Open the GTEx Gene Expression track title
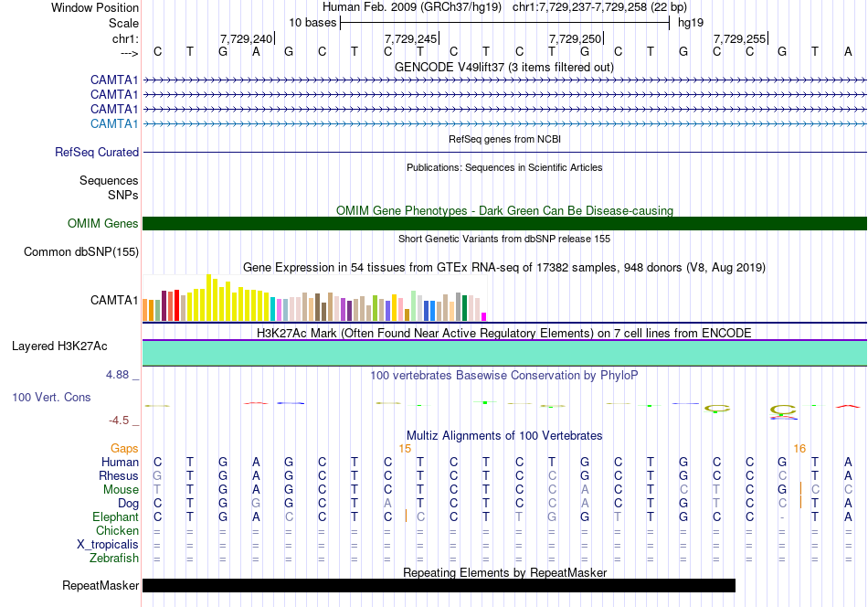The width and height of the screenshot is (868, 607). (x=504, y=268)
